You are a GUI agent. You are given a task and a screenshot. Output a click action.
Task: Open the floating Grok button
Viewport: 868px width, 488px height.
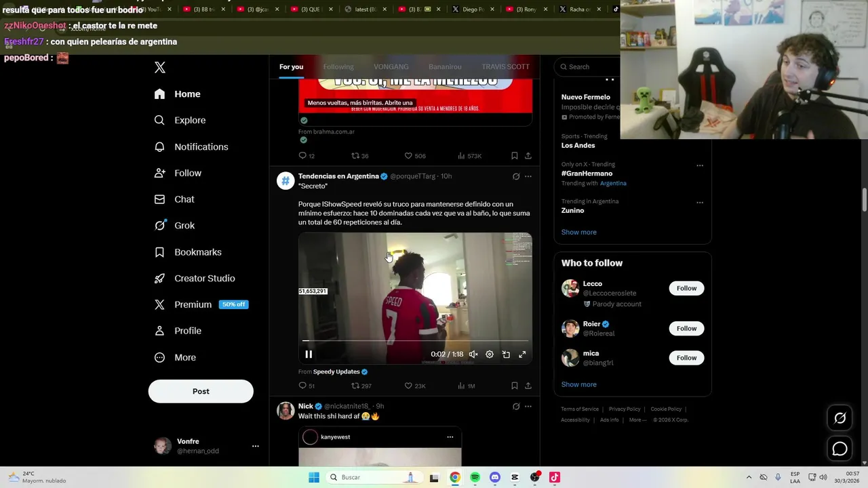[x=840, y=418]
